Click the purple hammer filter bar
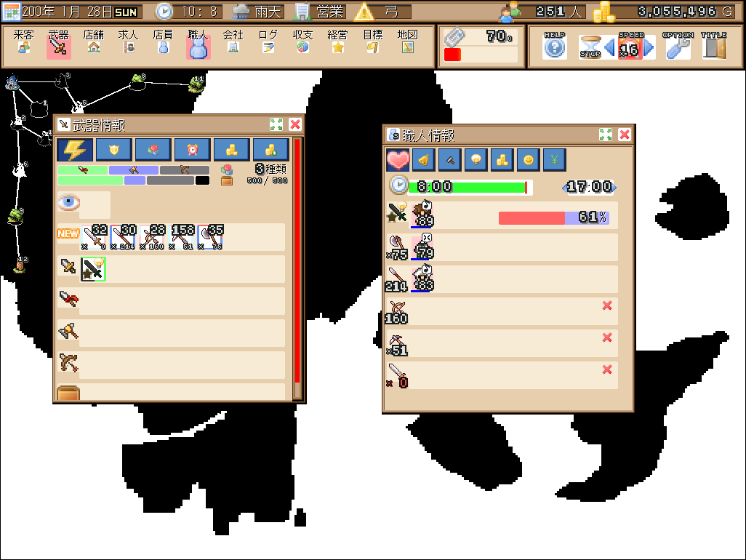The height and width of the screenshot is (560, 746). click(134, 170)
